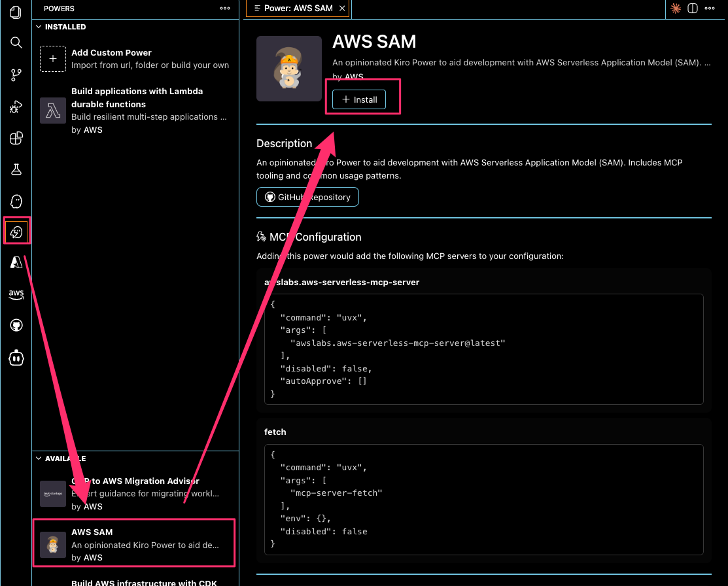Open the GitHub view in activity bar
The image size is (728, 586).
click(x=16, y=325)
